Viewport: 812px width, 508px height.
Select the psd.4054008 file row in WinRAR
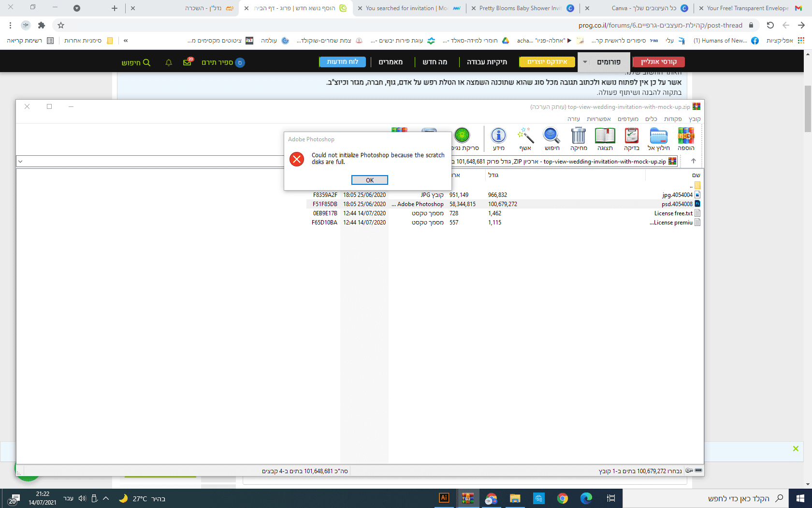pyautogui.click(x=505, y=204)
